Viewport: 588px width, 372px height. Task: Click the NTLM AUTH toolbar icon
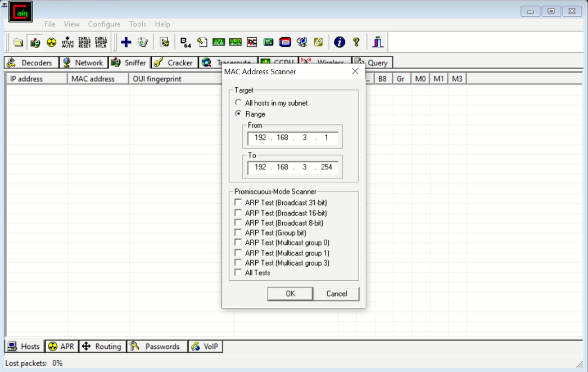(68, 42)
